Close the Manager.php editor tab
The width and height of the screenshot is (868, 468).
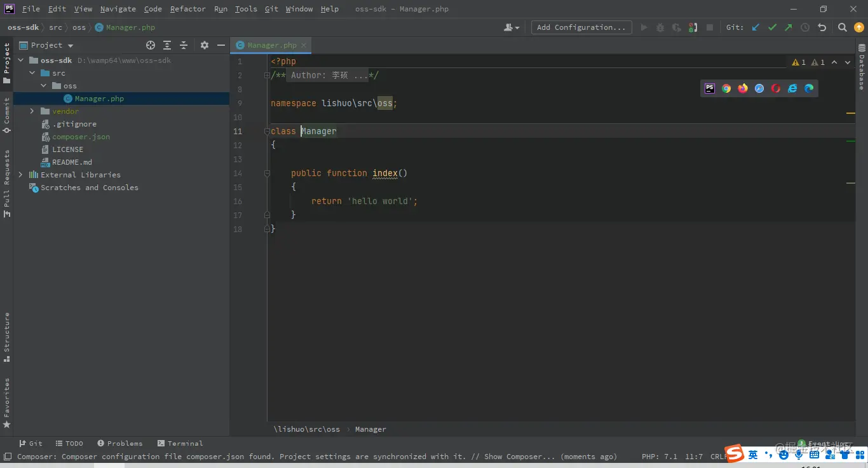pos(304,45)
